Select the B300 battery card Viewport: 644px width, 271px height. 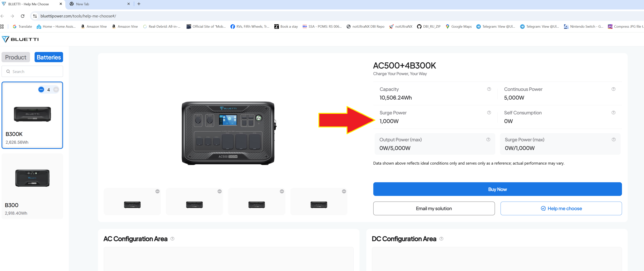tap(32, 186)
